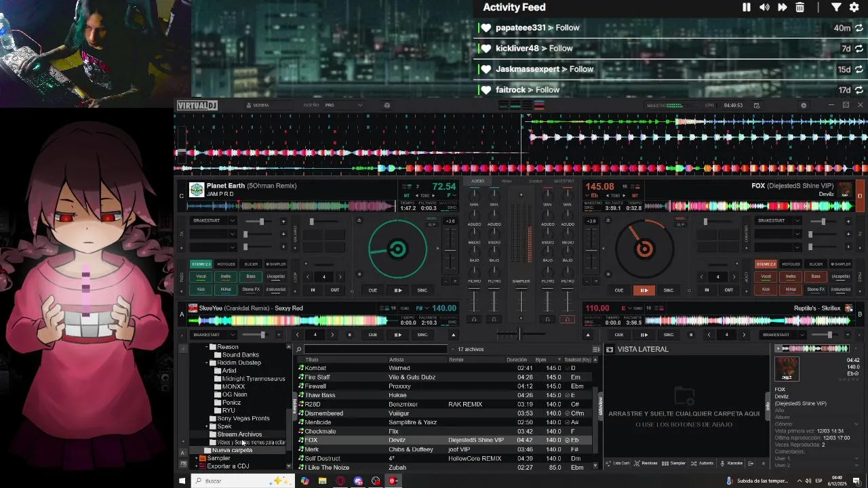The image size is (868, 488).
Task: Collapse the Riddim Dubstep folder
Action: [207, 363]
